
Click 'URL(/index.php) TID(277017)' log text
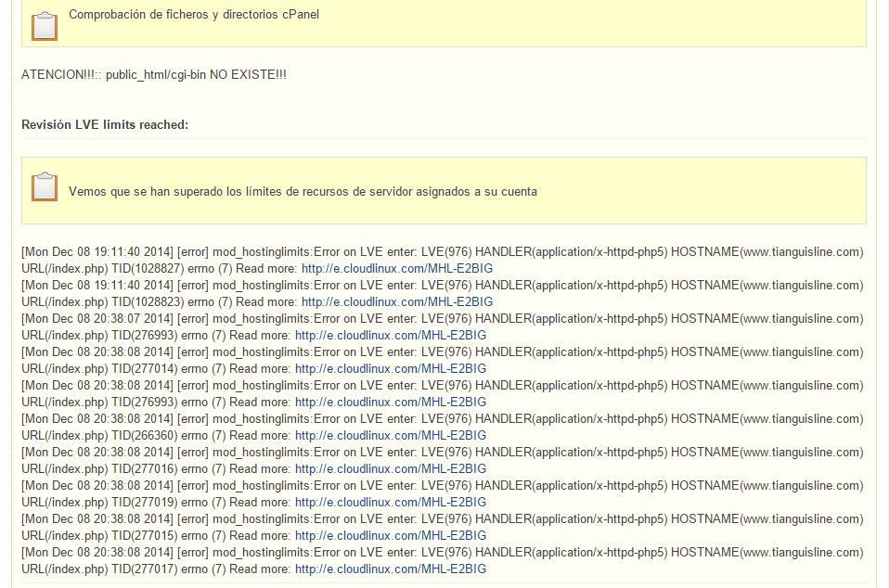tap(99, 569)
